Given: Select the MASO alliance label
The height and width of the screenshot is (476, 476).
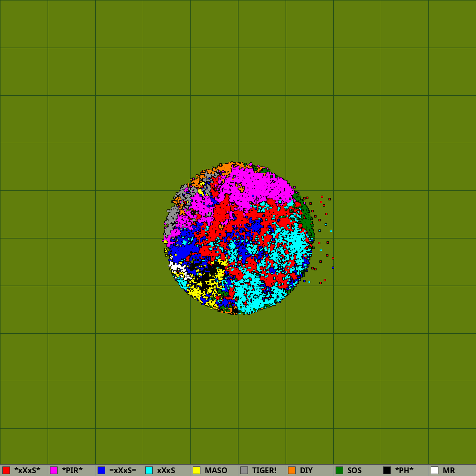Looking at the screenshot, I should [x=216, y=470].
